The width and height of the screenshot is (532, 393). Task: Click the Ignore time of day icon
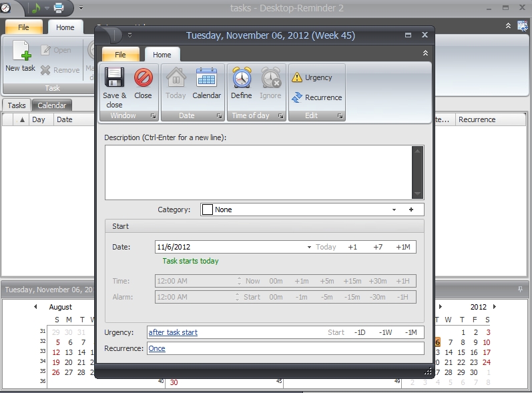270,77
